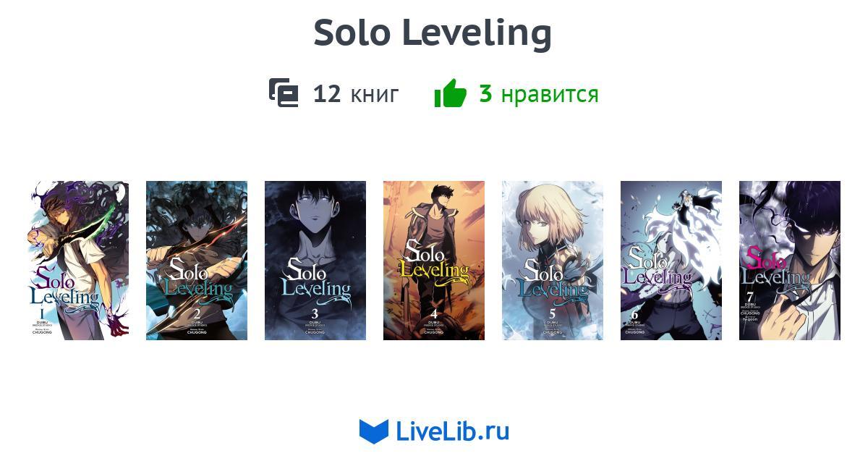Click the green number 3
The height and width of the screenshot is (456, 868).
coord(485,94)
